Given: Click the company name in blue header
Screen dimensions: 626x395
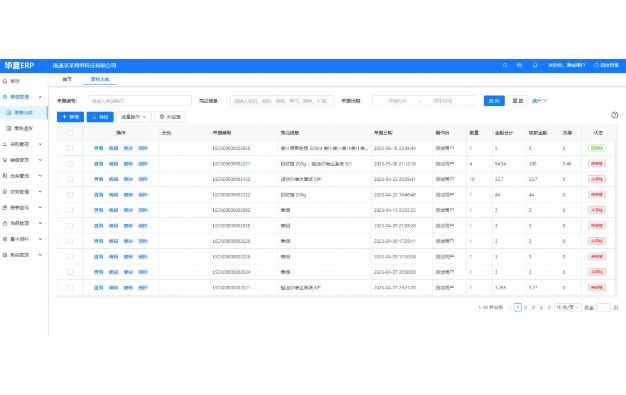Looking at the screenshot, I should [x=85, y=65].
